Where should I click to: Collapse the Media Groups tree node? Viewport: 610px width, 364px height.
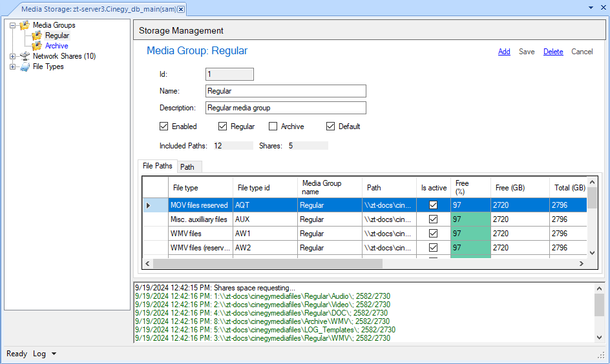point(12,25)
